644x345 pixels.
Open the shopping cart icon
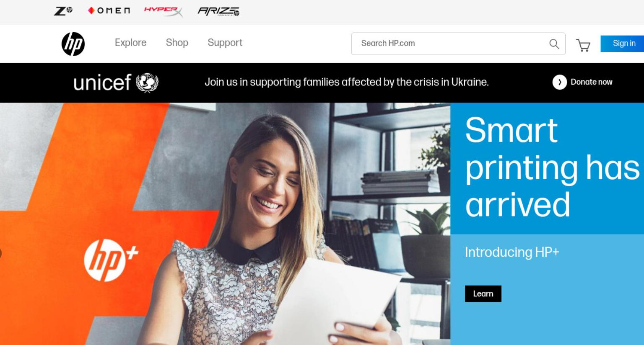[x=583, y=45]
